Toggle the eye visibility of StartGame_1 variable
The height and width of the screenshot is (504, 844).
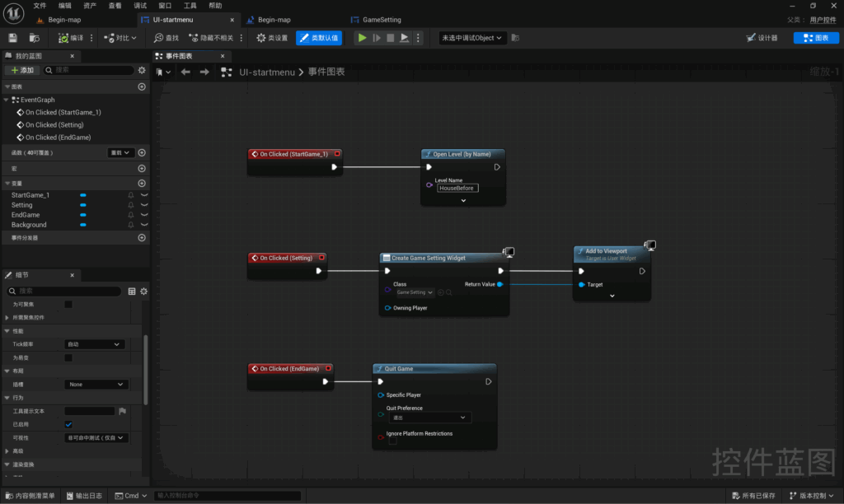(144, 195)
